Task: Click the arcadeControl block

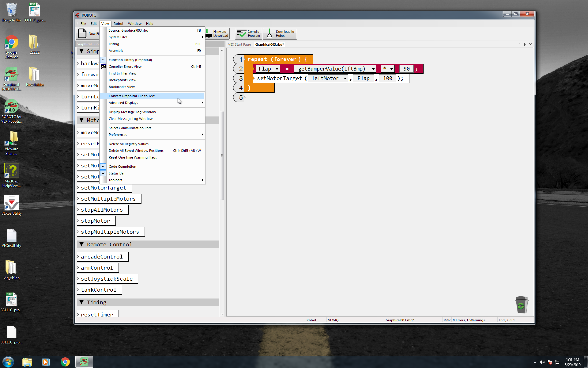Action: 103,257
